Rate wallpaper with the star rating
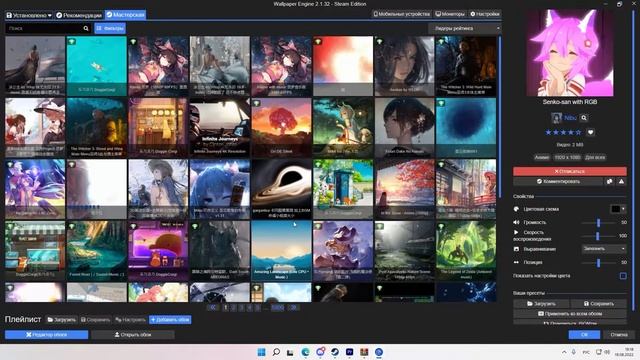This screenshot has width=640, height=360. tap(563, 132)
